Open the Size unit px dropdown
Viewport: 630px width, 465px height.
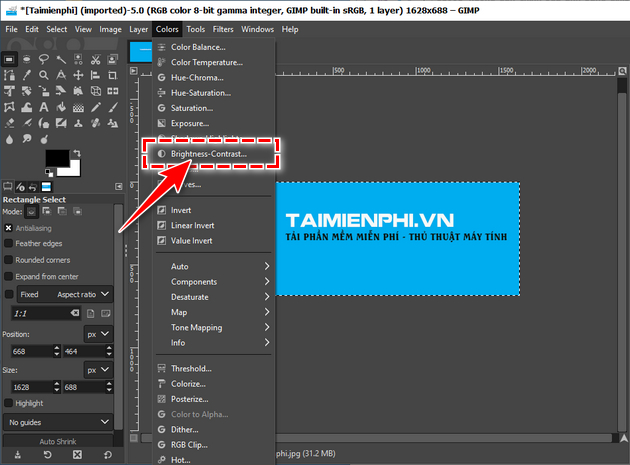[x=98, y=370]
